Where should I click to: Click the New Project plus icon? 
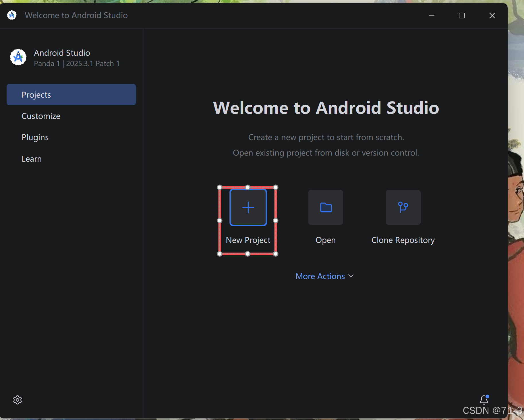(248, 207)
